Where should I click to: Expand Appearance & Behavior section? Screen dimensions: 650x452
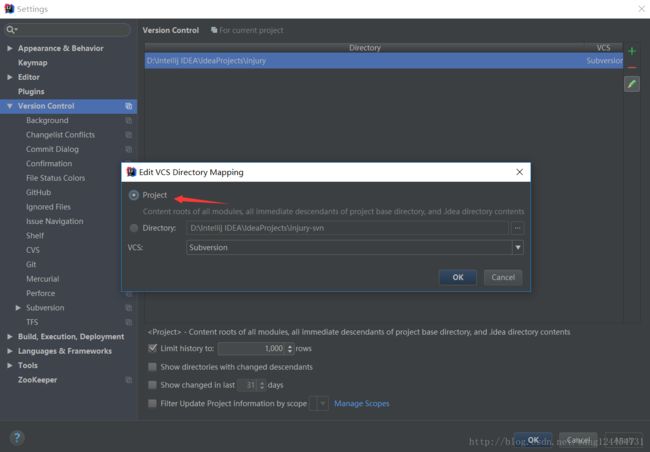pos(10,48)
